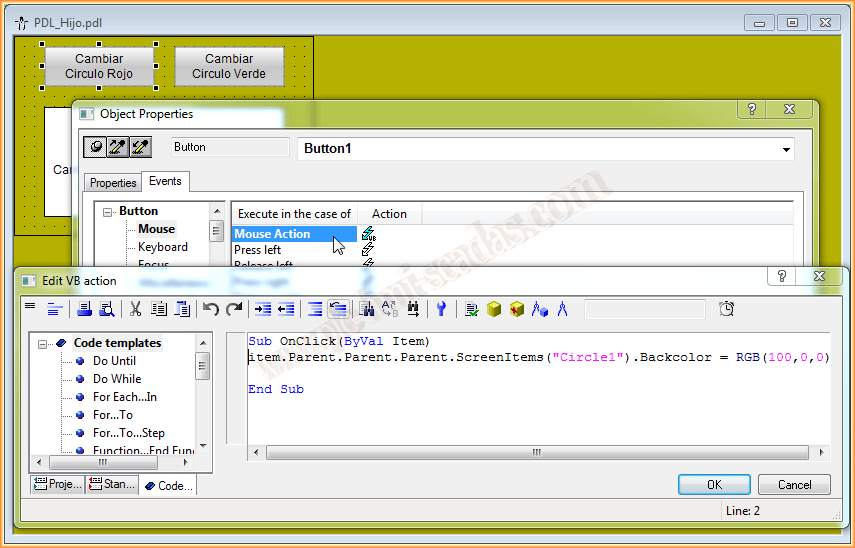Toggle the second eyedropper button in Object Properties
The image size is (855, 548).
[x=141, y=147]
